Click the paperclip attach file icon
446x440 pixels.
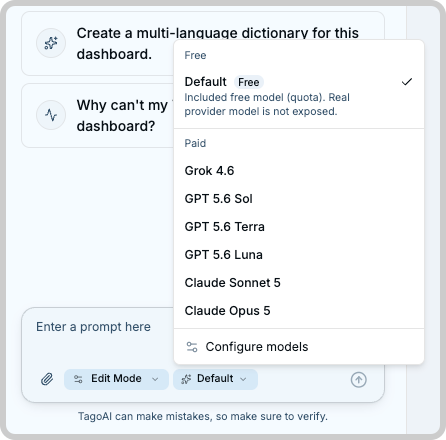47,379
